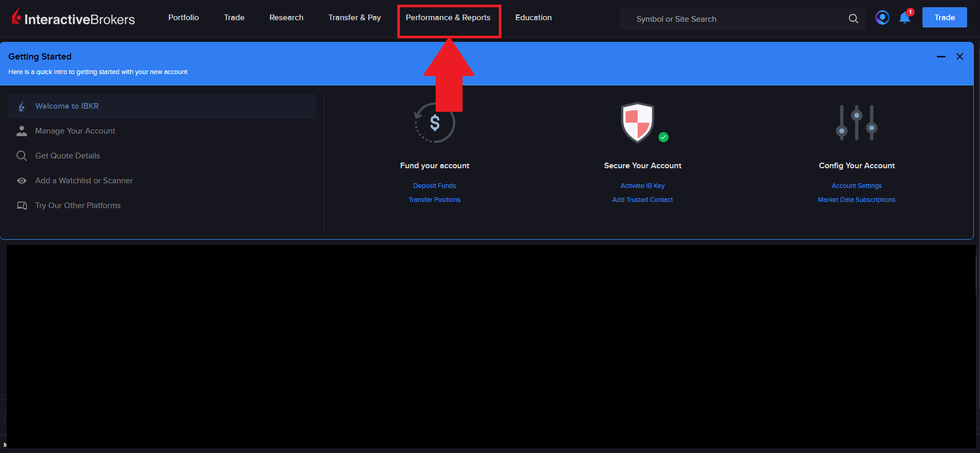Image resolution: width=980 pixels, height=453 pixels.
Task: Open the Education menu
Action: click(x=534, y=18)
